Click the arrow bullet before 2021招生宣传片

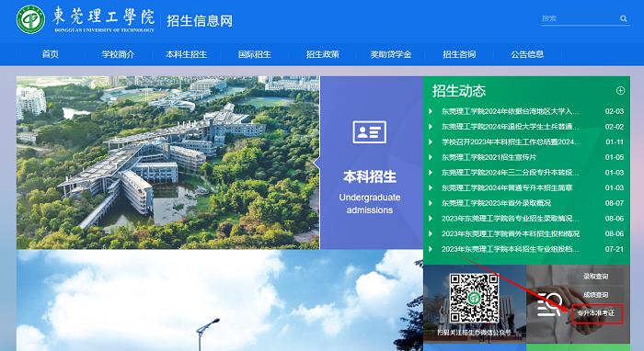point(431,157)
